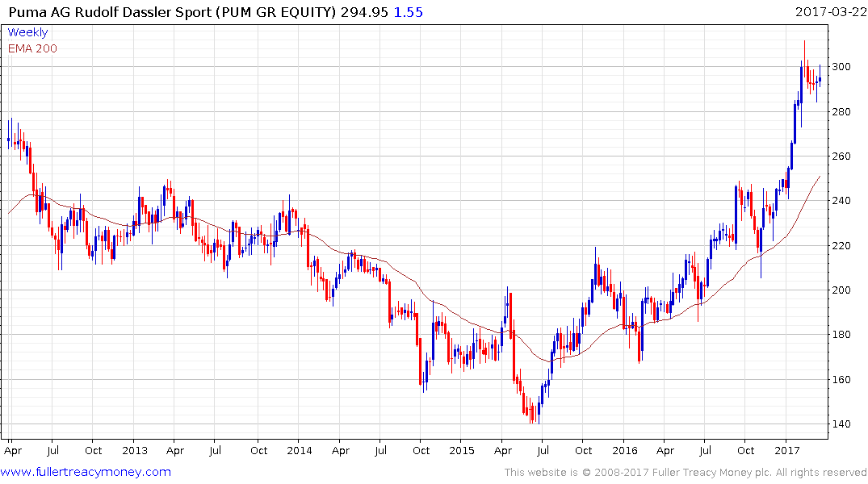The height and width of the screenshot is (484, 868).
Task: Click the 'EMA 200' legend label
Action: [32, 48]
